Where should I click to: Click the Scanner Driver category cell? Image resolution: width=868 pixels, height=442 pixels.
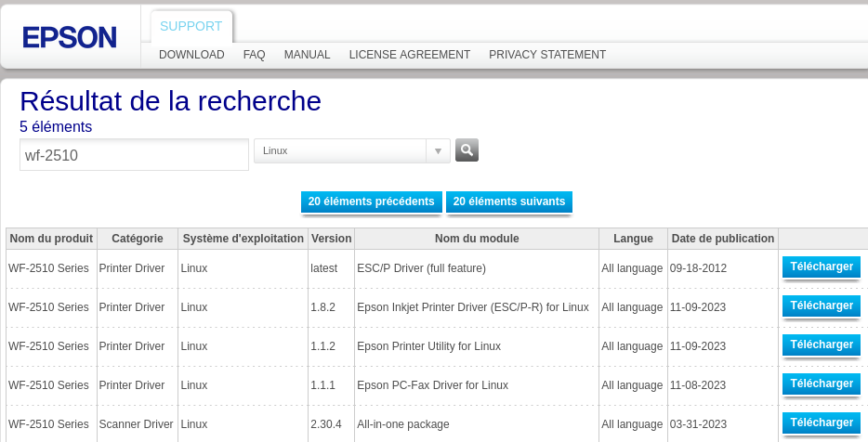137,424
